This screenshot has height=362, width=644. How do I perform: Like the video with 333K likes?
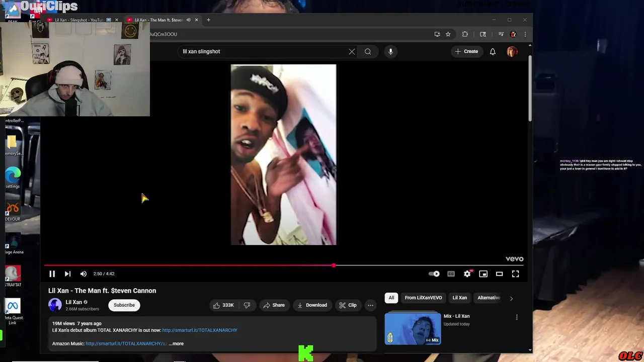coord(223,305)
